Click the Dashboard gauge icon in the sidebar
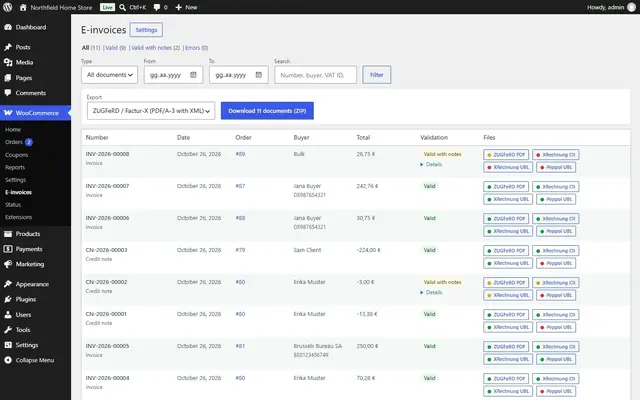 click(8, 27)
